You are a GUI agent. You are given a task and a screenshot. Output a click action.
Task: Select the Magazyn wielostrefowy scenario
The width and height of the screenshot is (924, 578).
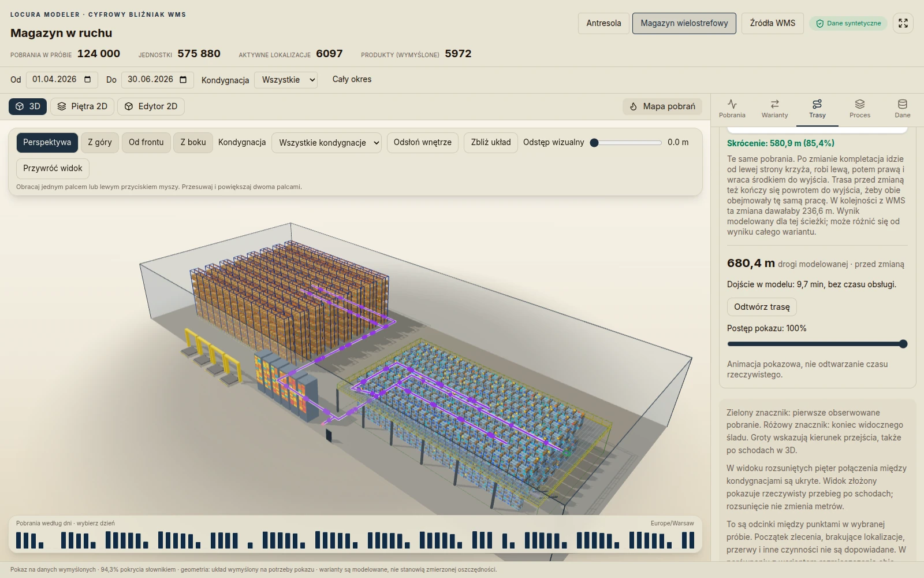coord(684,23)
